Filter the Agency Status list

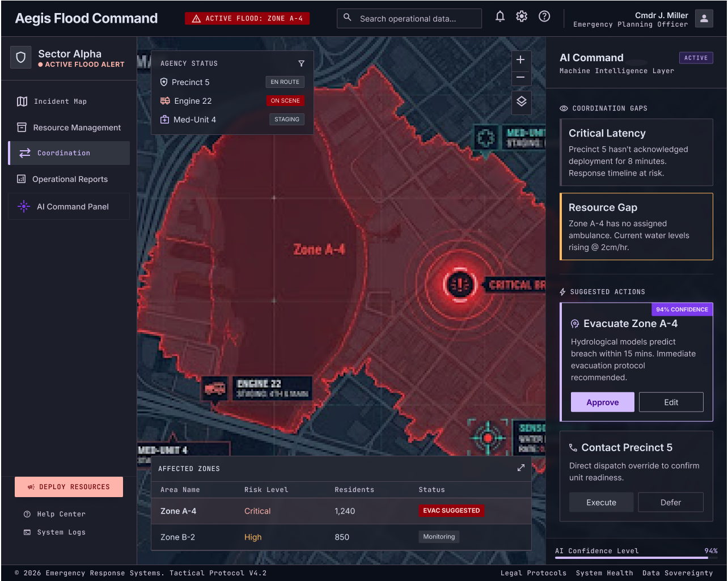pos(301,63)
